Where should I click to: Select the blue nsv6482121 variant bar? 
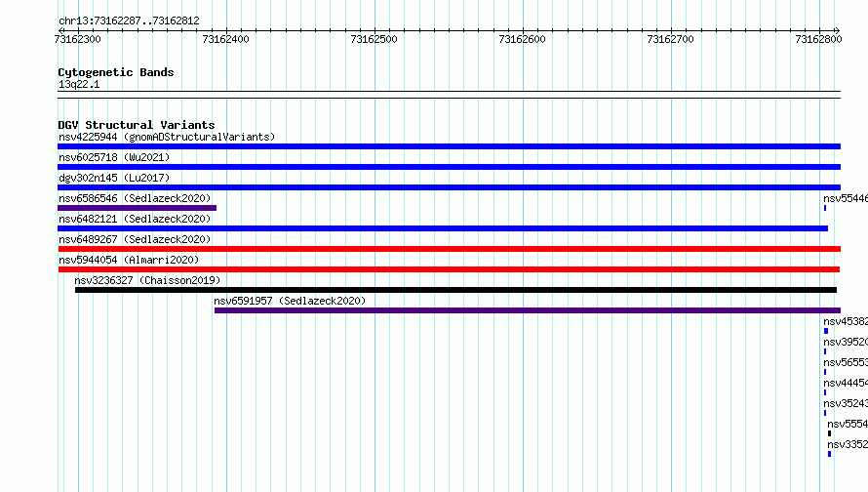(443, 228)
